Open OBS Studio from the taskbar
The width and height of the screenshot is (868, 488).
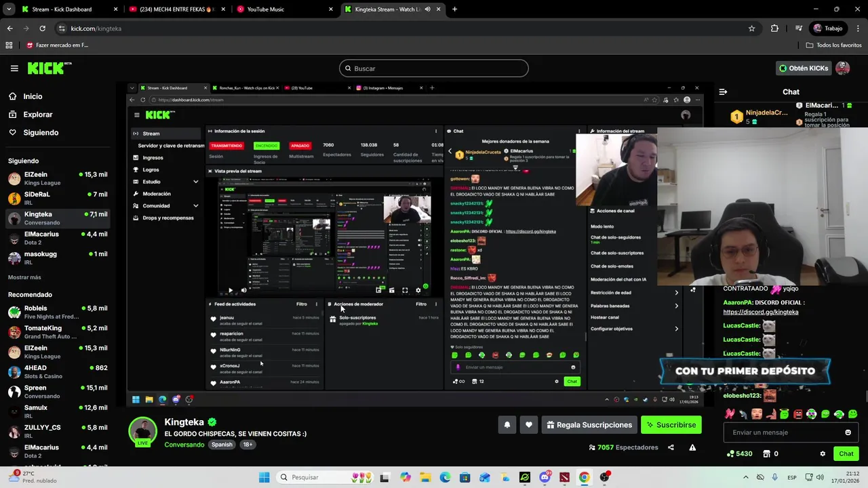604,477
